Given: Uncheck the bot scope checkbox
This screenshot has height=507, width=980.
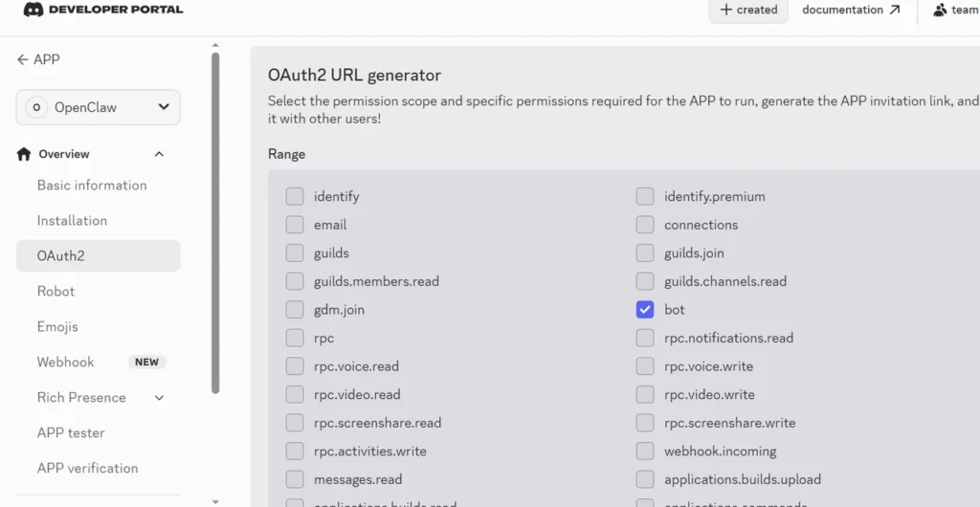Looking at the screenshot, I should (645, 310).
